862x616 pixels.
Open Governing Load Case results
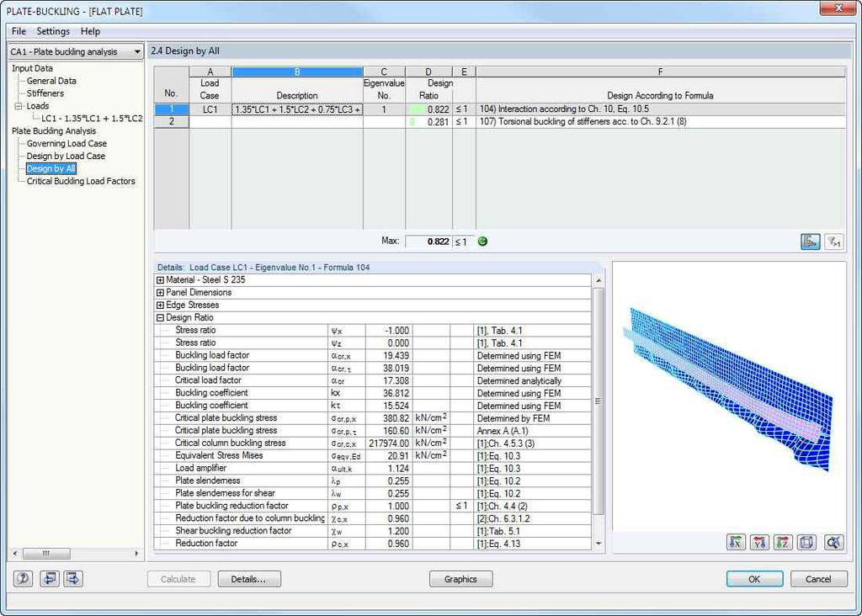[67, 143]
